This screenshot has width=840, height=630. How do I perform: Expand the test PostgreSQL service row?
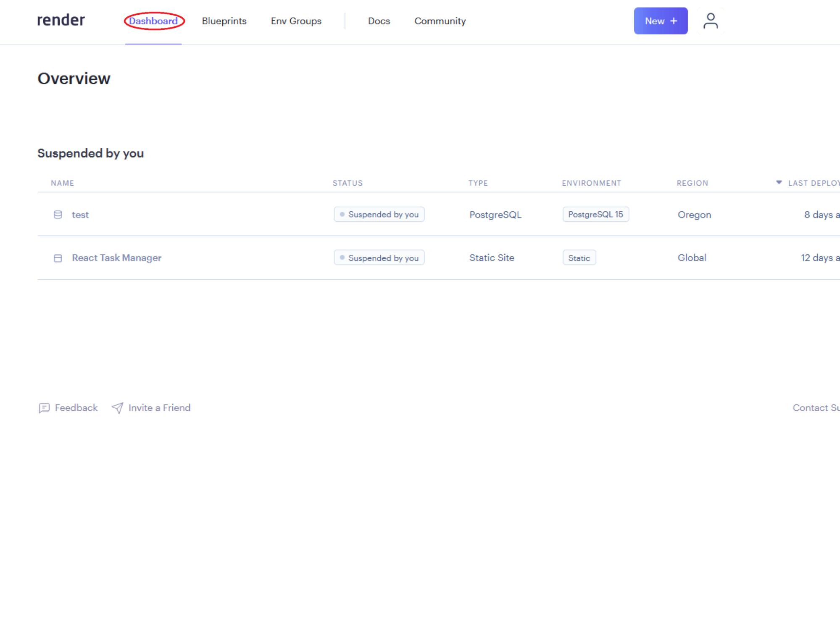[79, 214]
